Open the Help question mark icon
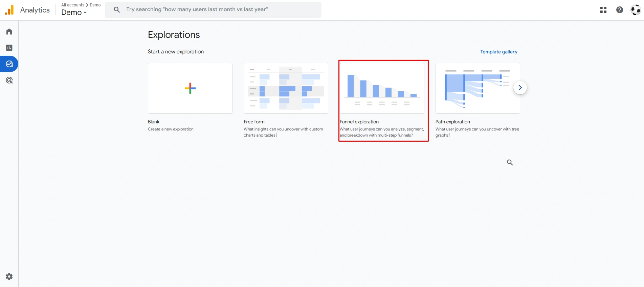Image resolution: width=644 pixels, height=287 pixels. (620, 10)
